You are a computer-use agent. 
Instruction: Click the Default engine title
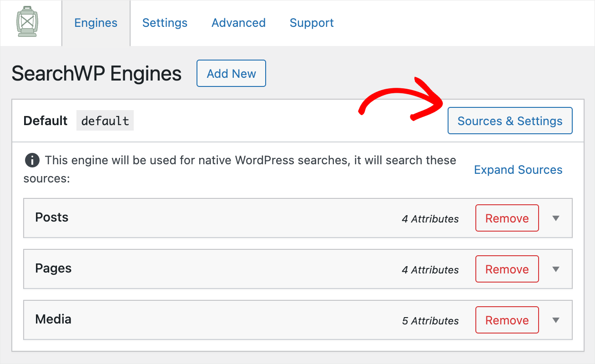point(45,121)
